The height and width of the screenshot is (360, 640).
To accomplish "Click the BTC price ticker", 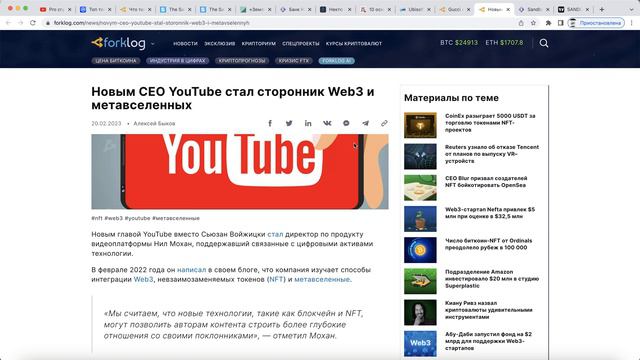I will [x=459, y=42].
